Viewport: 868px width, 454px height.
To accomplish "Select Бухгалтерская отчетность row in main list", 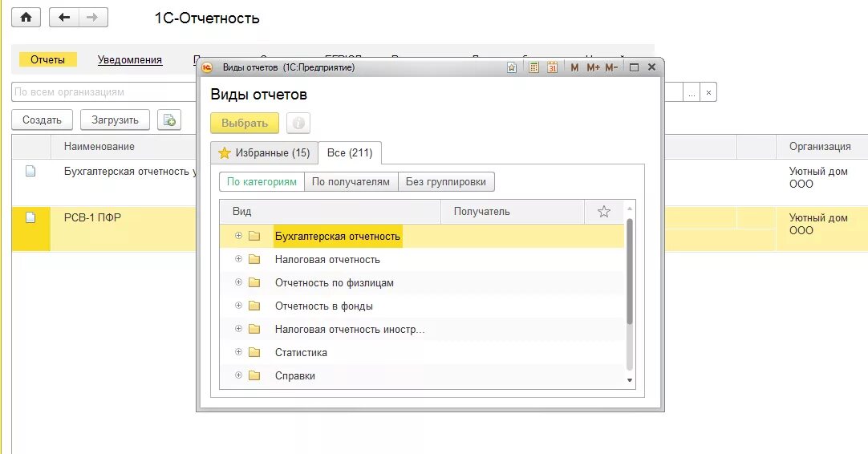I will click(130, 171).
